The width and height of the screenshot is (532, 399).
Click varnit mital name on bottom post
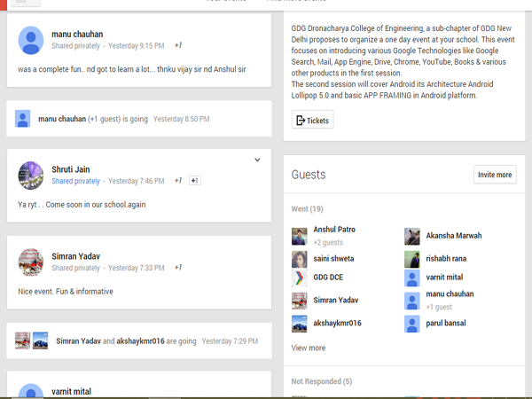[71, 392]
